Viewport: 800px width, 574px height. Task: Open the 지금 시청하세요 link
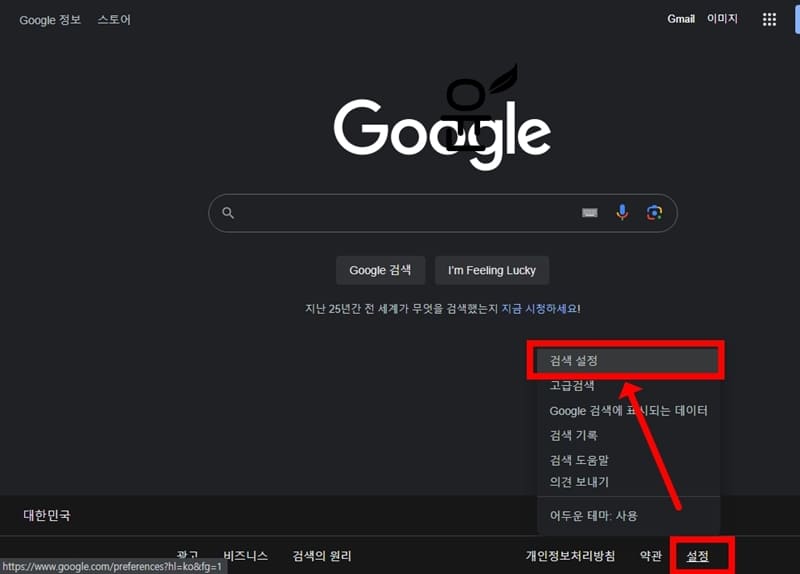pos(539,309)
